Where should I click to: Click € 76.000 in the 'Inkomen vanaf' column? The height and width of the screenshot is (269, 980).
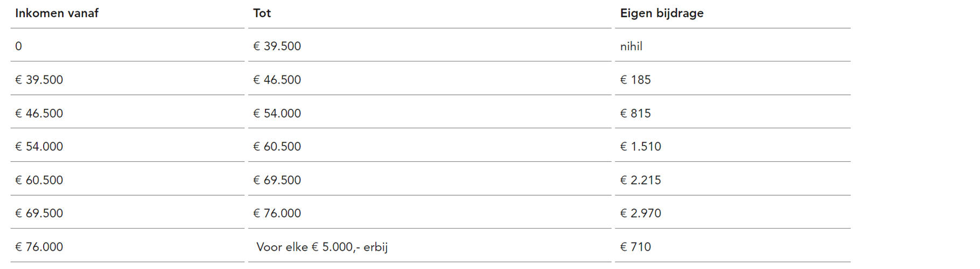pos(39,247)
